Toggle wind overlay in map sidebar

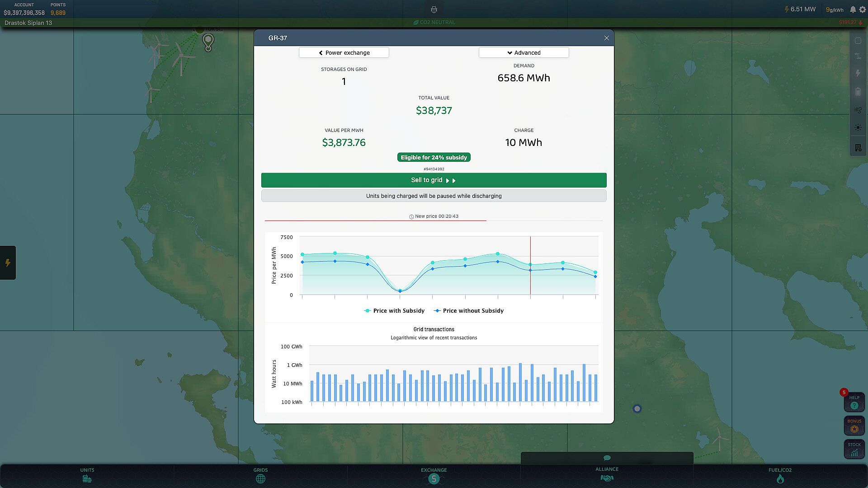[x=858, y=110]
